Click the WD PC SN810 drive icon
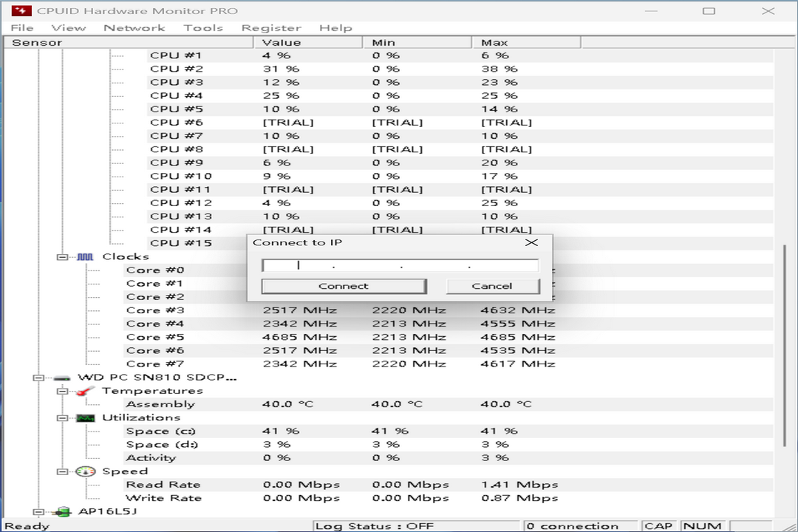This screenshot has width=798, height=532. pyautogui.click(x=61, y=377)
